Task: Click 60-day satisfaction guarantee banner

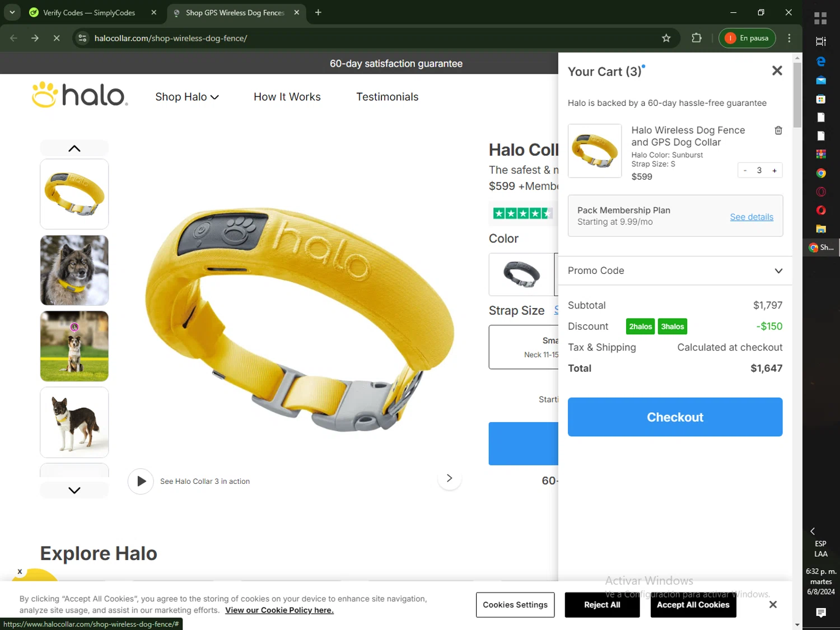Action: (396, 64)
